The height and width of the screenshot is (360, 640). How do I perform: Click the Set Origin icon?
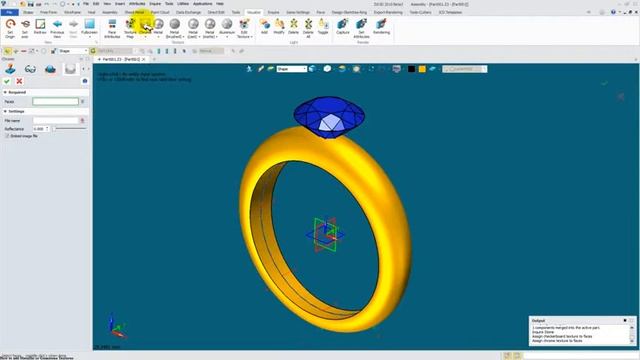click(10, 25)
